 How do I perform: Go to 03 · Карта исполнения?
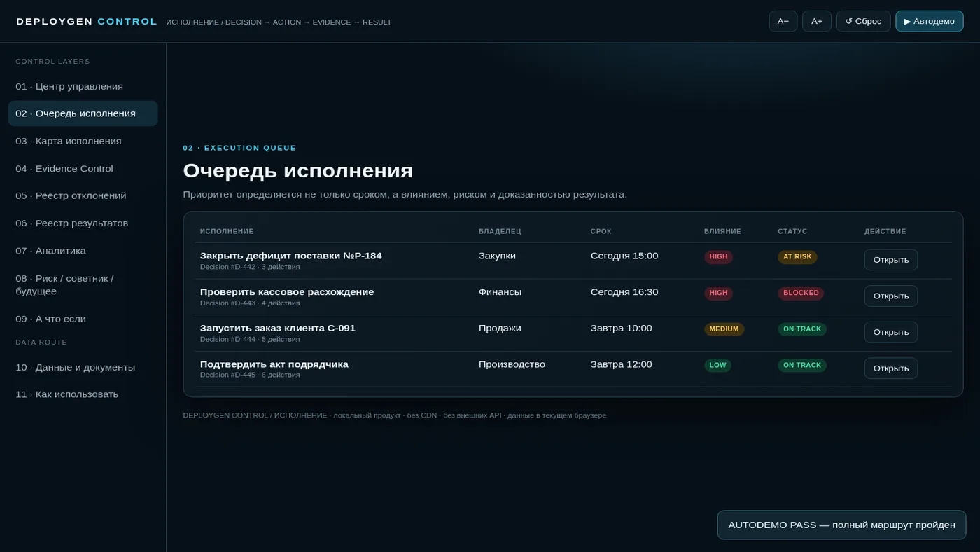click(83, 141)
